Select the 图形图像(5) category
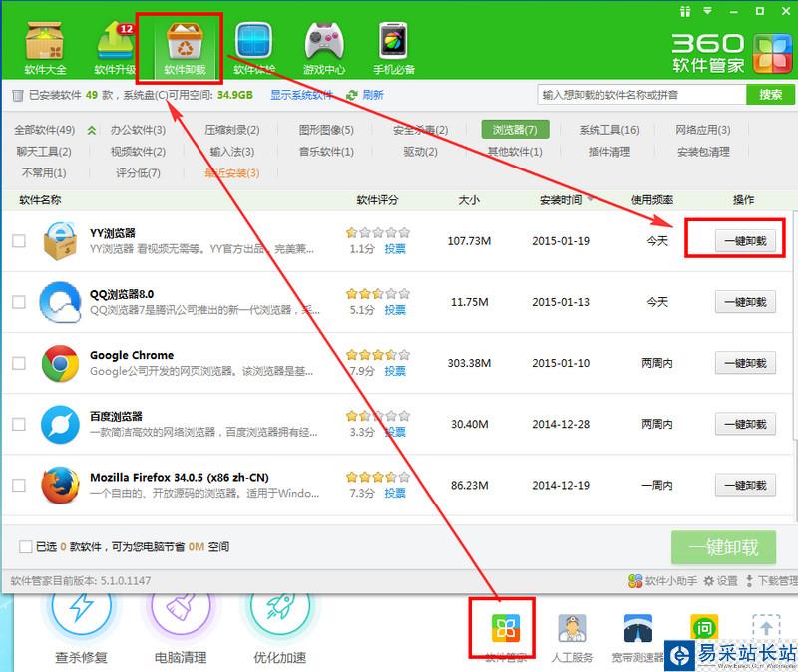798x672 pixels. 326,130
